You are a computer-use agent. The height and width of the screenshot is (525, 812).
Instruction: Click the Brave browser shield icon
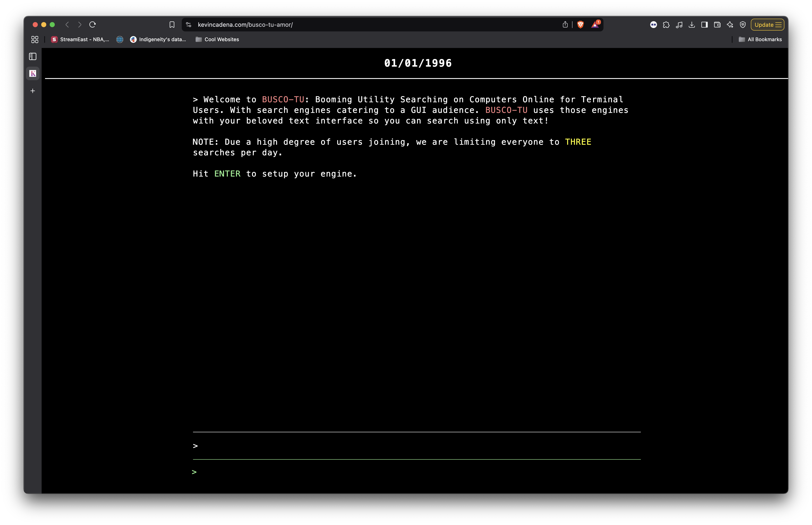(x=581, y=24)
